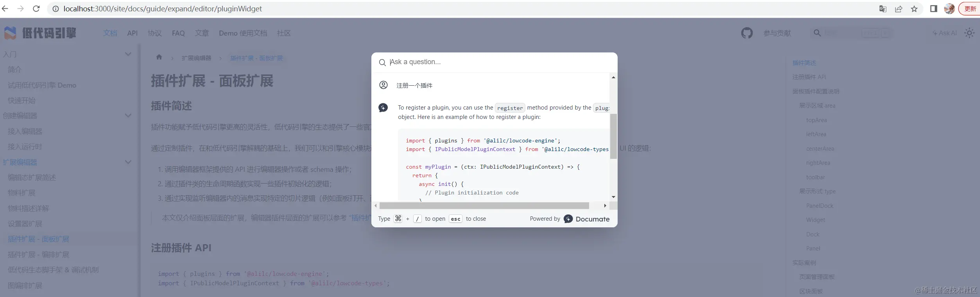Jump to 注册插件 API in table of contents
Viewport: 980px width, 297px height.
click(809, 77)
